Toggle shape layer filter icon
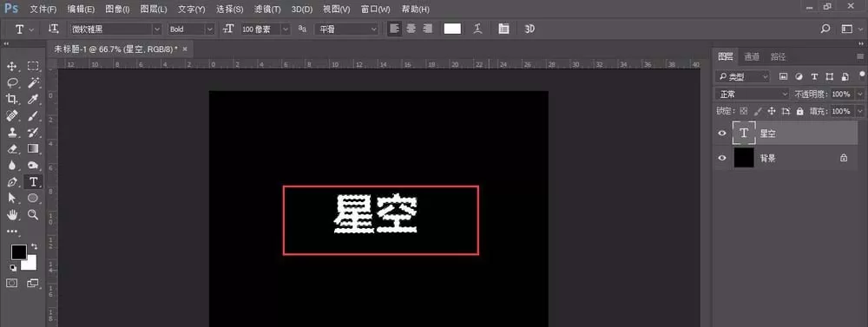Screen dimensions: 868x327 pyautogui.click(x=829, y=76)
